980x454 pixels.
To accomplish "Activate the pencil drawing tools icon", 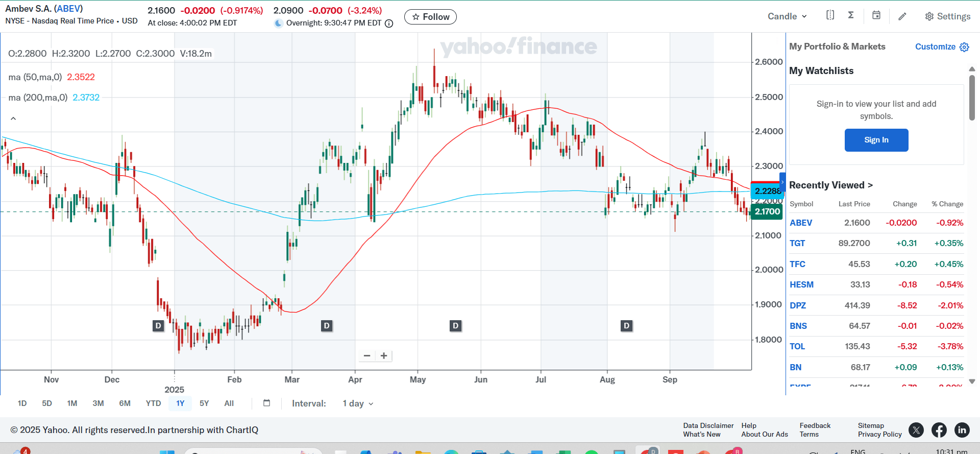I will click(902, 16).
